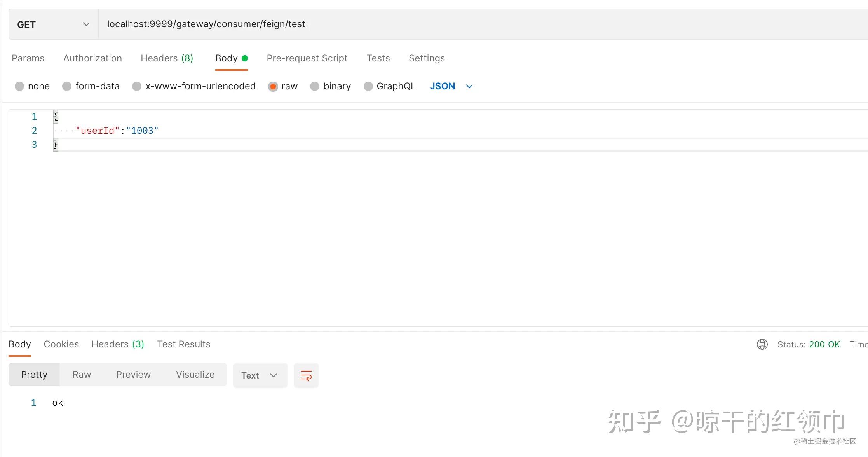868x457 pixels.
Task: Click the wrap lines icon in response
Action: (306, 375)
